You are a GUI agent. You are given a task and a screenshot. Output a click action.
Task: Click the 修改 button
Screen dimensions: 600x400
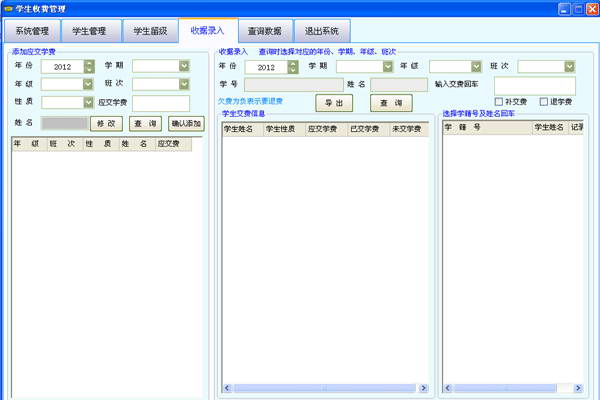point(106,124)
